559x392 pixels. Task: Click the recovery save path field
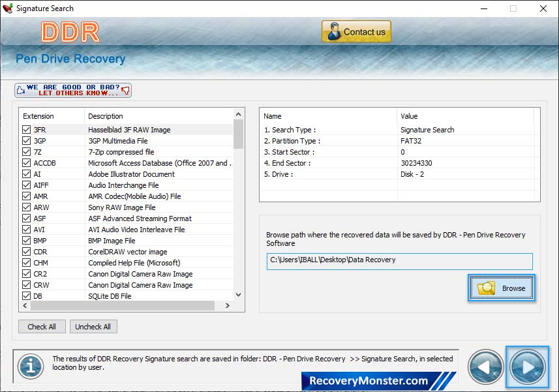[x=400, y=261]
